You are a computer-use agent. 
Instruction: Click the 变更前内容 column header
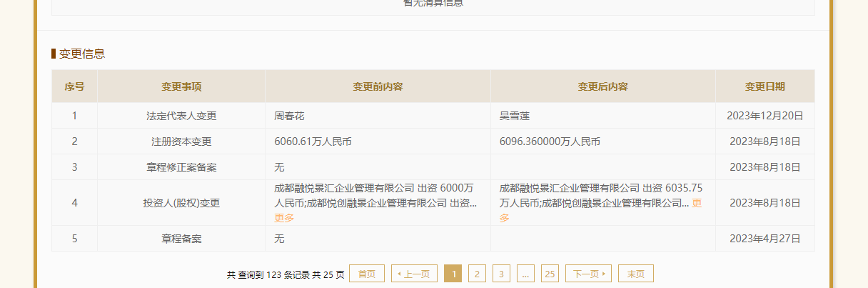(x=378, y=86)
